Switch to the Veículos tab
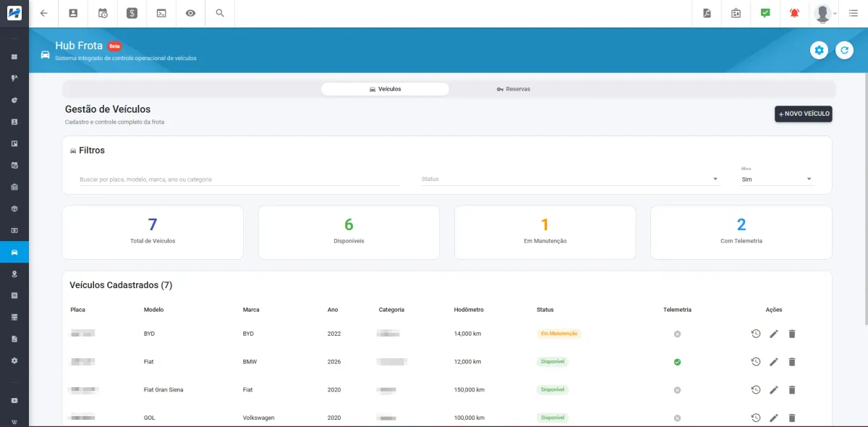Viewport: 868px width, 427px height. click(385, 89)
